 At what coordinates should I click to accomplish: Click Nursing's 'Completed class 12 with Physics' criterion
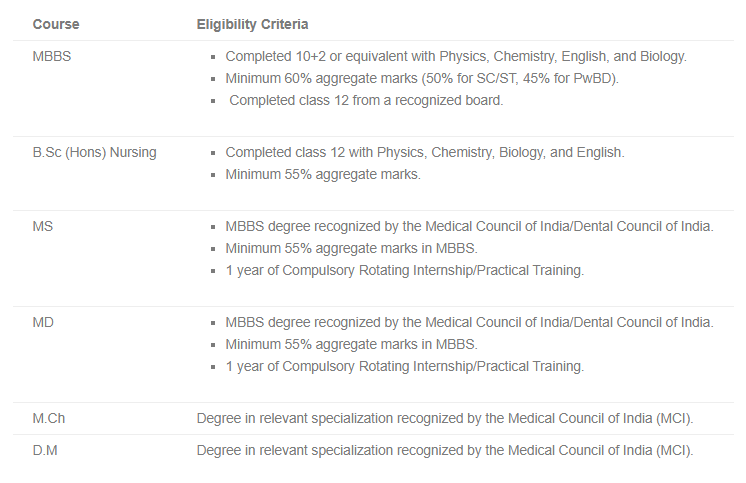(424, 152)
